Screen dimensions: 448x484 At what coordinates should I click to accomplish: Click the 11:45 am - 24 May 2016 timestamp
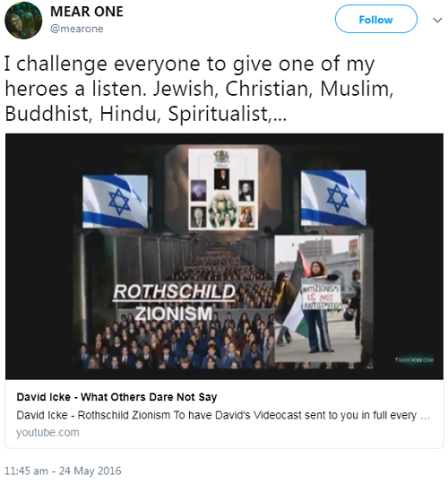(63, 471)
